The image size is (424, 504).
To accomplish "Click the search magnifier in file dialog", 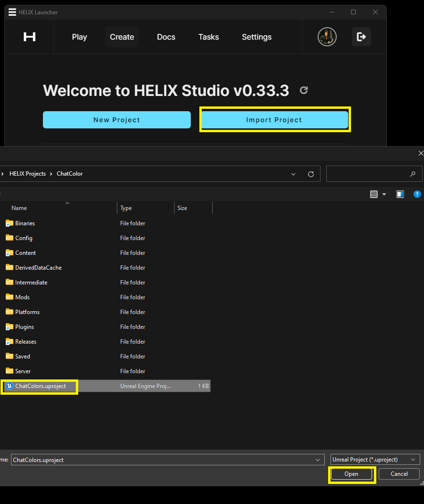I will click(413, 174).
